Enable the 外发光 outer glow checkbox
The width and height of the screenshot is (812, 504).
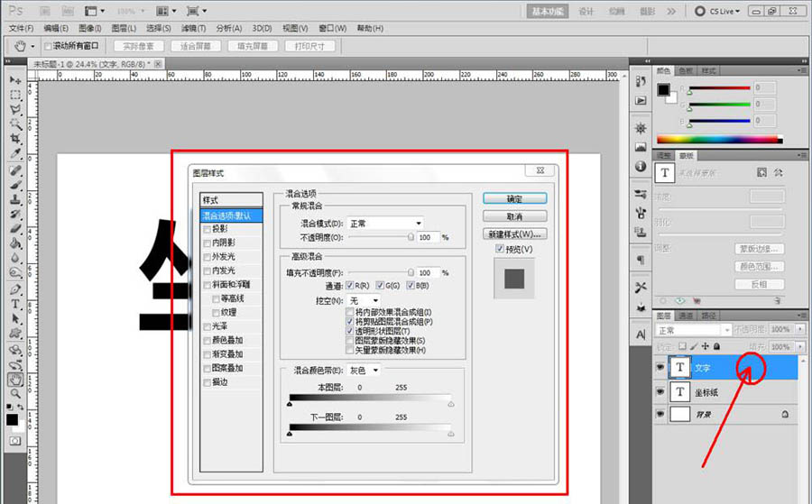[208, 257]
